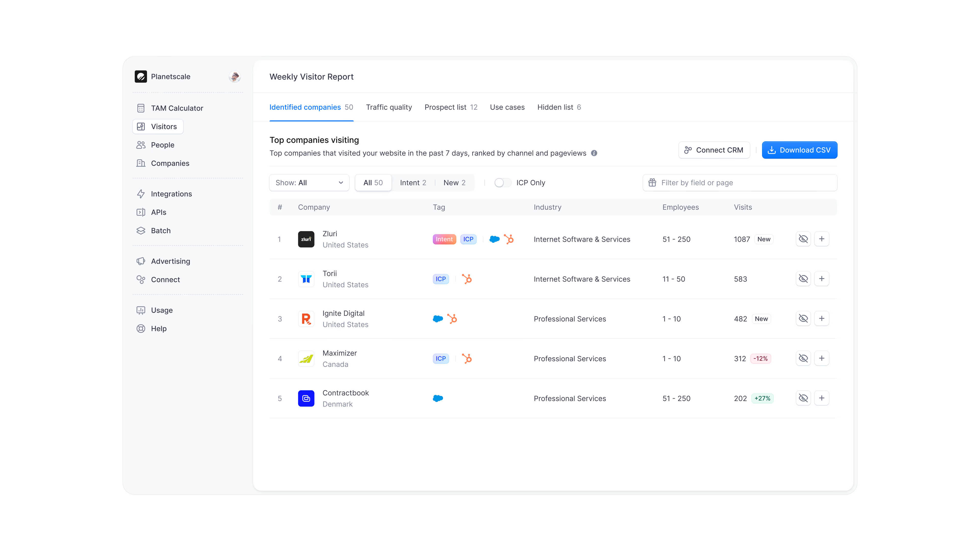Switch to the Traffic quality tab
The width and height of the screenshot is (980, 551).
tap(389, 107)
